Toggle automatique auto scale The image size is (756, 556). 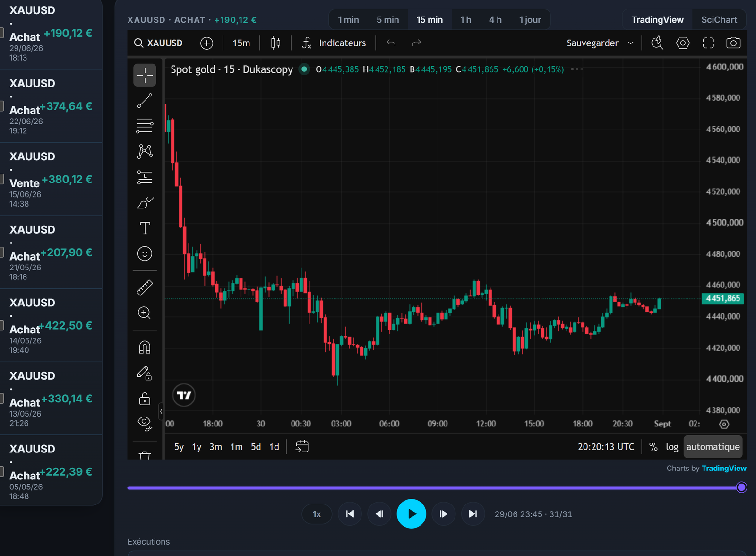[x=713, y=447]
